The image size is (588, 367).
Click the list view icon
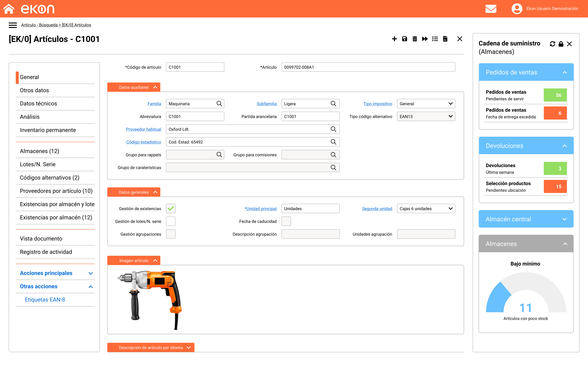pos(435,39)
